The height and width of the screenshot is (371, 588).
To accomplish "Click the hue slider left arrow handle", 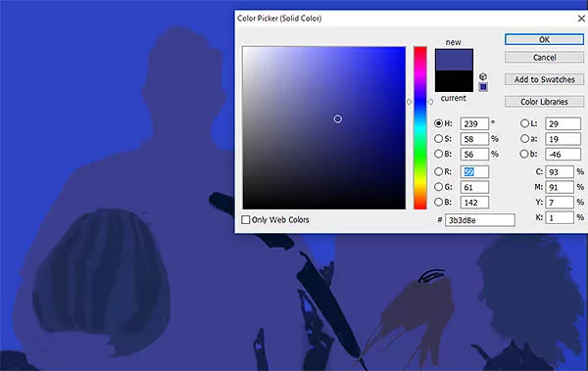I will coord(409,102).
